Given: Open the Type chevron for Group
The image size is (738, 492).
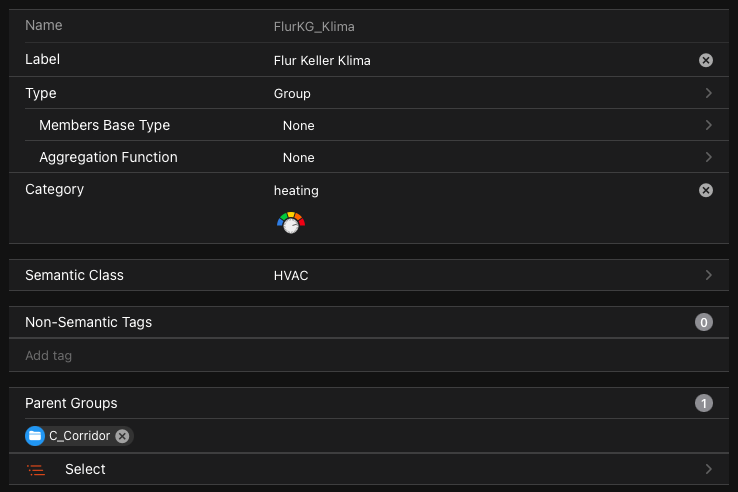Looking at the screenshot, I should click(708, 93).
